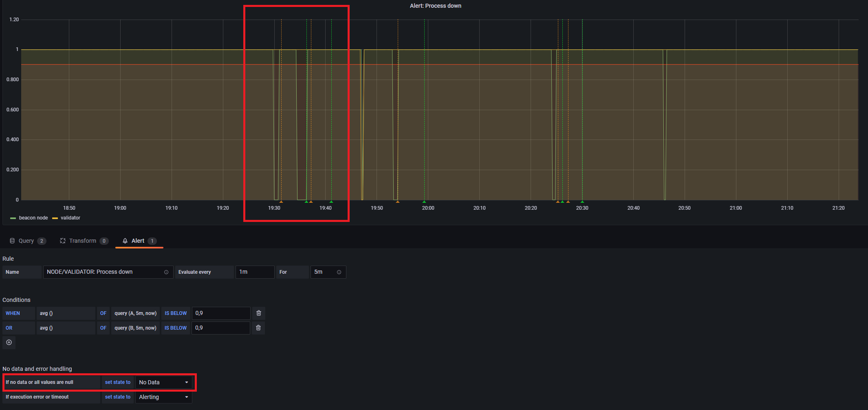Open No Data state dropdown
Screen dimensions: 868x410
point(163,382)
